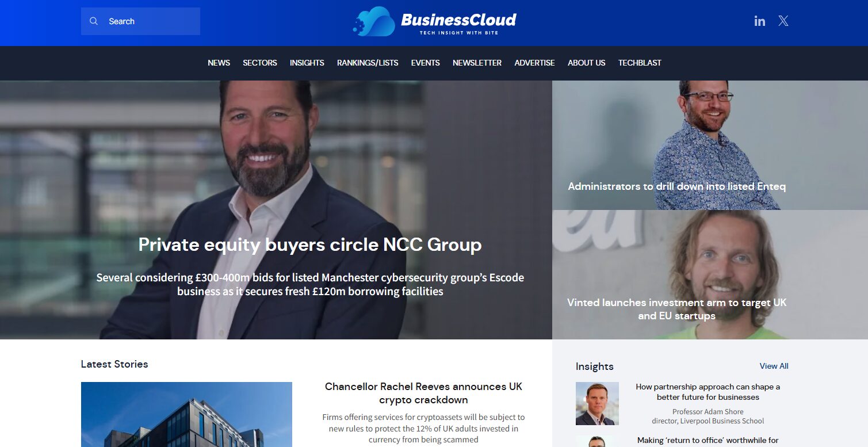
Task: Read Private equity buyers circle NCC Group
Action: click(310, 244)
